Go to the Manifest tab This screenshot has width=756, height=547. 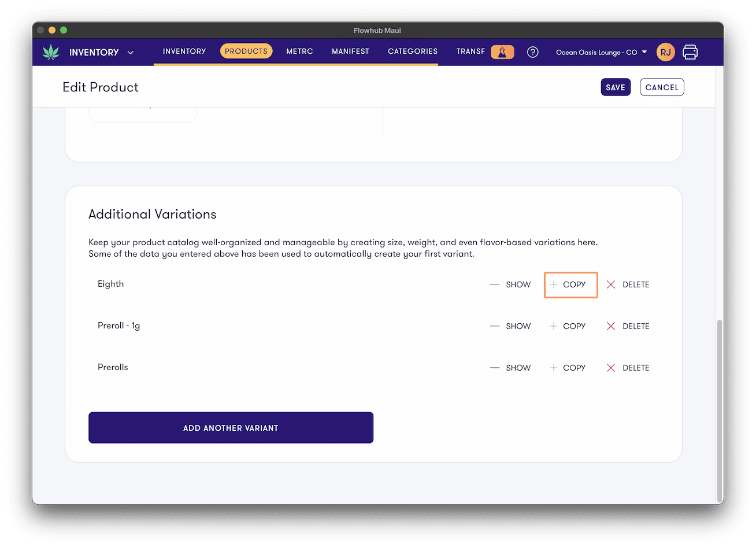tap(350, 51)
